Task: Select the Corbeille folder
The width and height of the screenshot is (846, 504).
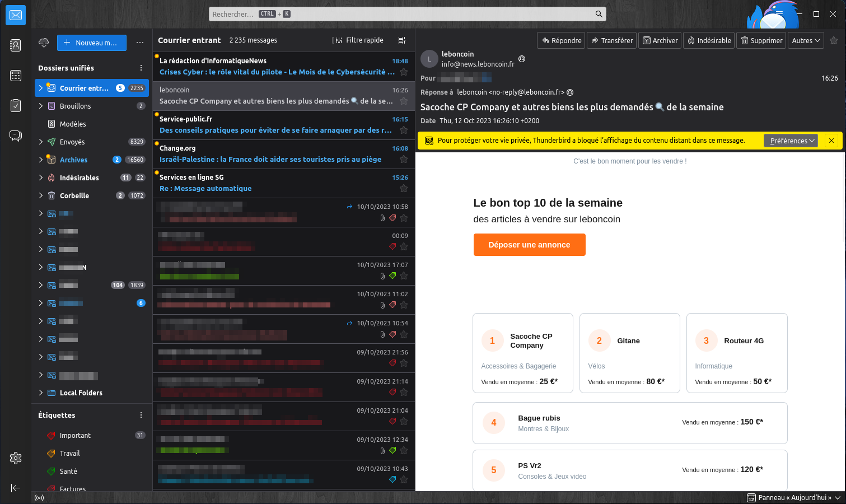Action: click(74, 195)
